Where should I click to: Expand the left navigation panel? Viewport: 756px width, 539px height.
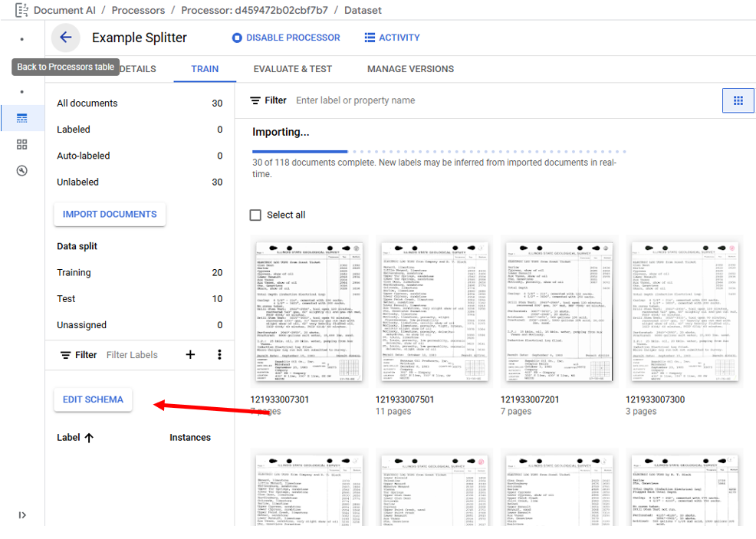click(x=22, y=515)
